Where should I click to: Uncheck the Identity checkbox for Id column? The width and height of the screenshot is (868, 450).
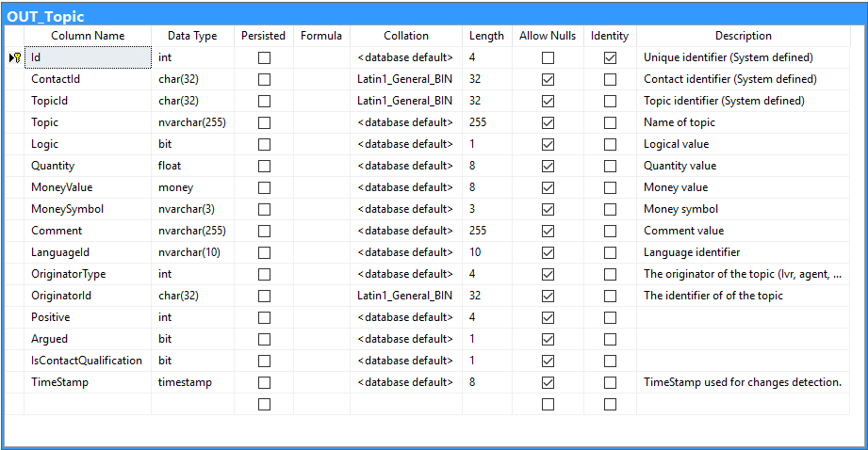pyautogui.click(x=610, y=57)
